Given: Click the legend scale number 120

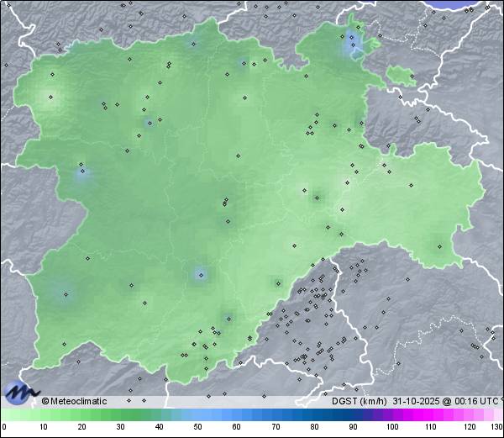Looking at the screenshot, I should tap(469, 428).
